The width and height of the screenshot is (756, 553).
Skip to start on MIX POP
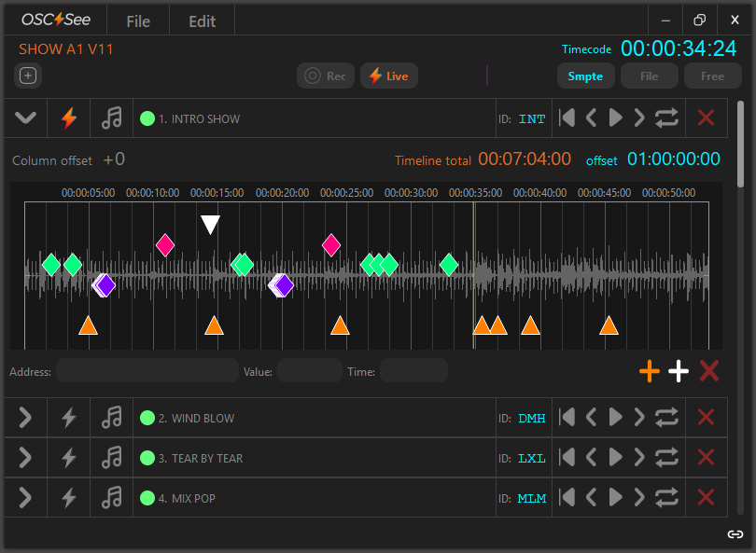point(567,498)
